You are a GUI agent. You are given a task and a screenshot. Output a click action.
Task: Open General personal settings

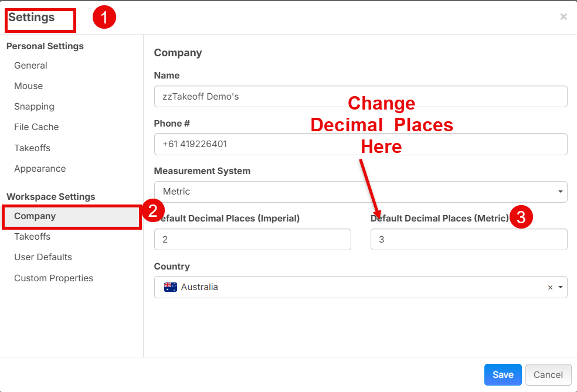30,66
